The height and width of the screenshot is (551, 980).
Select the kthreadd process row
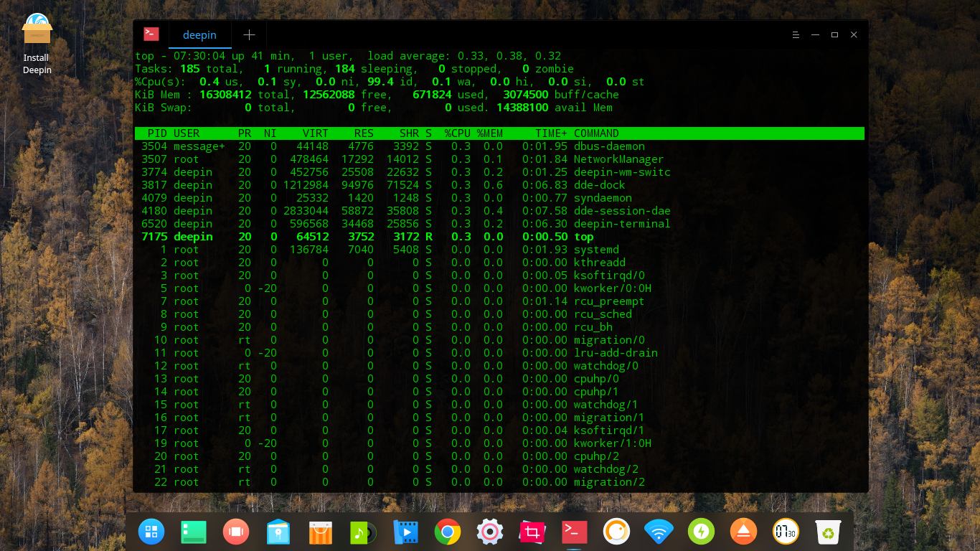coord(499,263)
